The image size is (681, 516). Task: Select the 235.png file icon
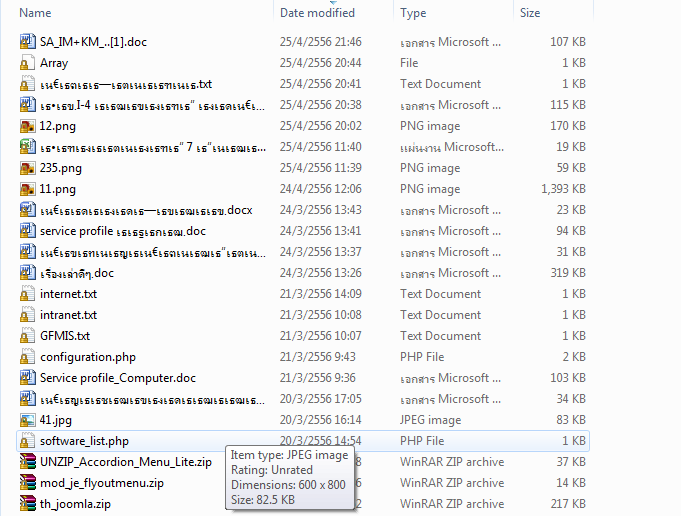(x=27, y=168)
